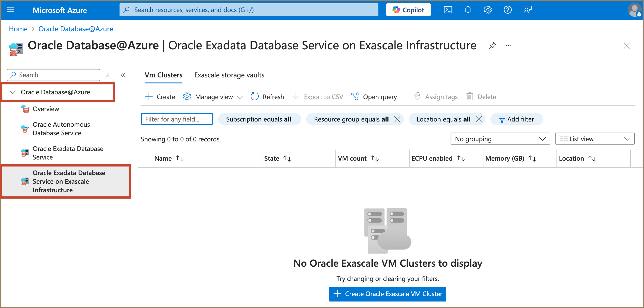This screenshot has width=644, height=308.
Task: Click the Home breadcrumb link
Action: point(18,29)
